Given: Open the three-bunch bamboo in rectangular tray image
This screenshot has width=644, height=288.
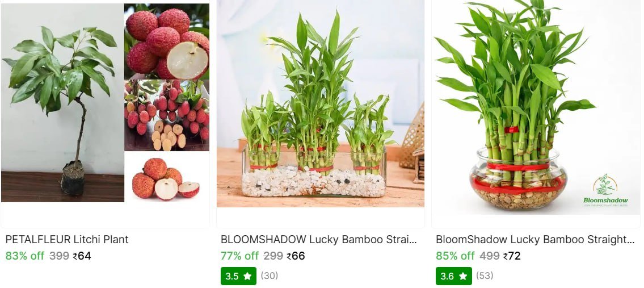Looking at the screenshot, I should click(x=321, y=104).
